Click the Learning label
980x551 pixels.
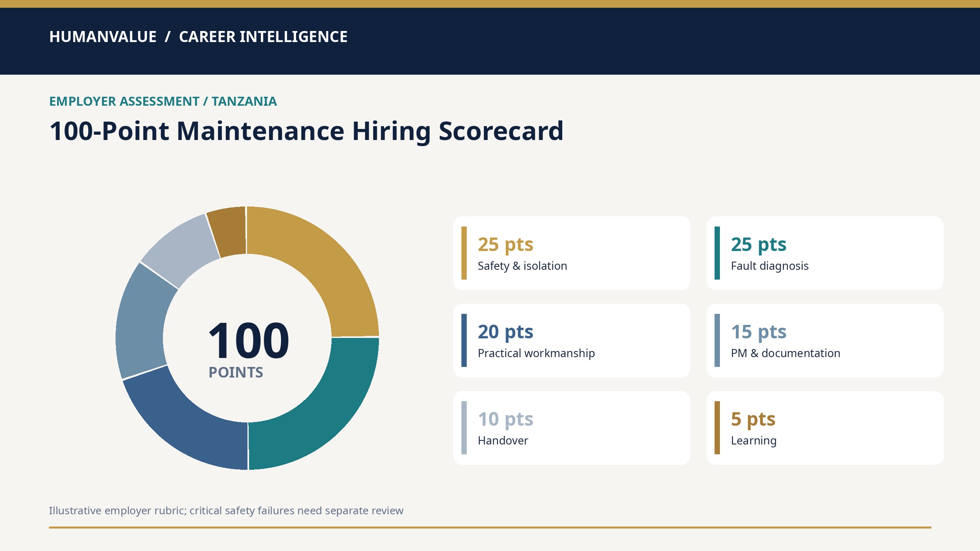coord(754,441)
